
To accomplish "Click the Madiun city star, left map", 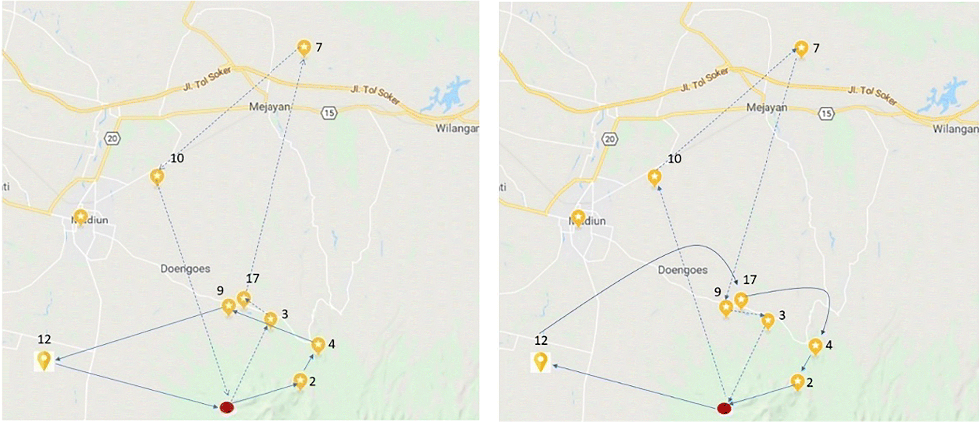I will [x=81, y=218].
